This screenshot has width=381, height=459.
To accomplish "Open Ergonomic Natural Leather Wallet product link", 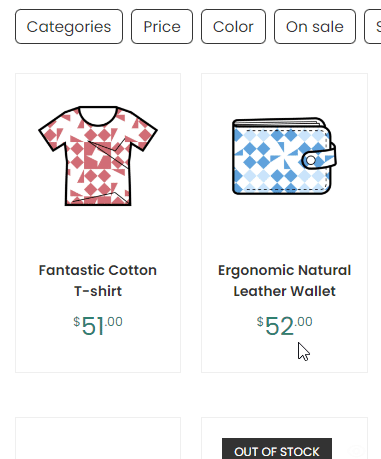I will [x=284, y=281].
